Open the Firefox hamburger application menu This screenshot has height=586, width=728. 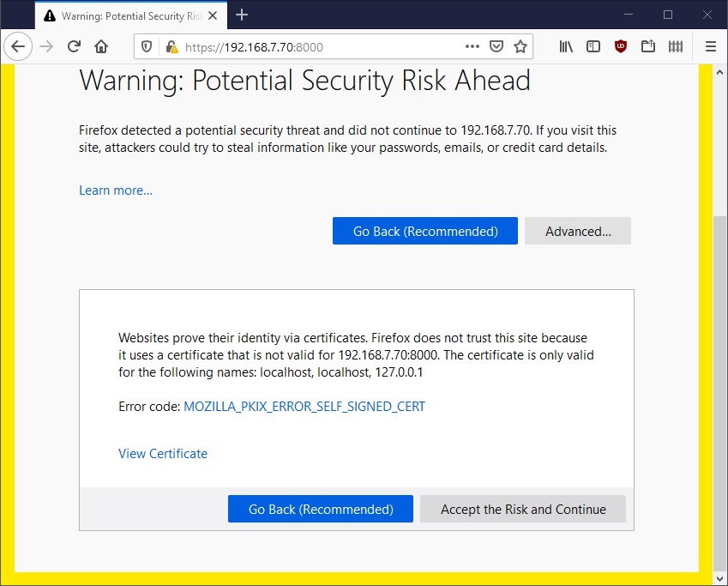710,46
